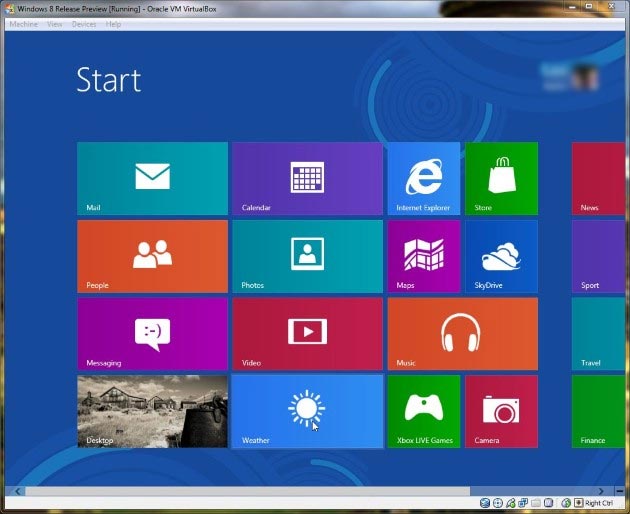Viewport: 630px width, 514px height.
Task: Open the Mail tile
Action: point(152,178)
